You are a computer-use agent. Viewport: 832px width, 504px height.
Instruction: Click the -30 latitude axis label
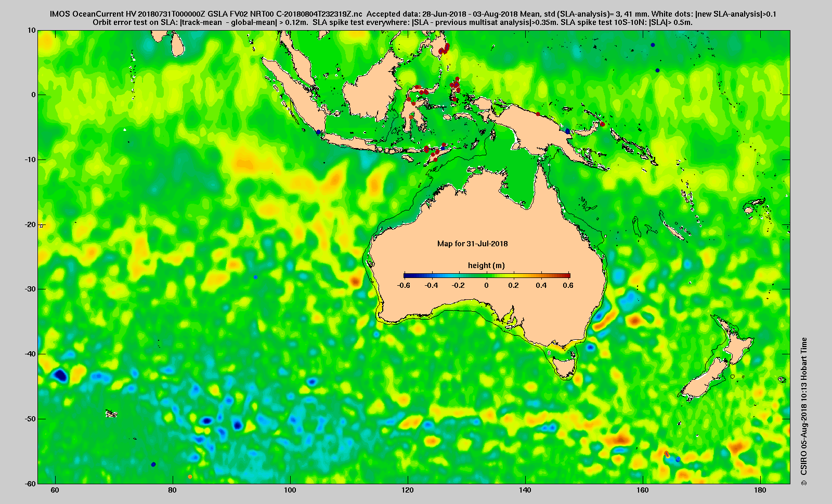point(30,289)
